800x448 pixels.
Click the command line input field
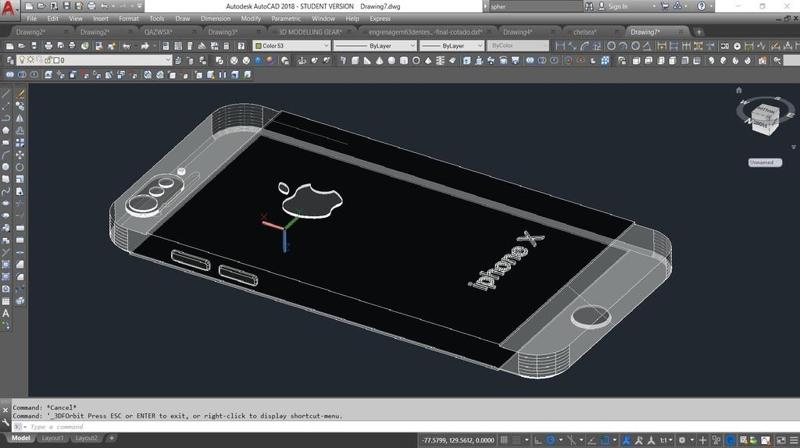pos(406,427)
